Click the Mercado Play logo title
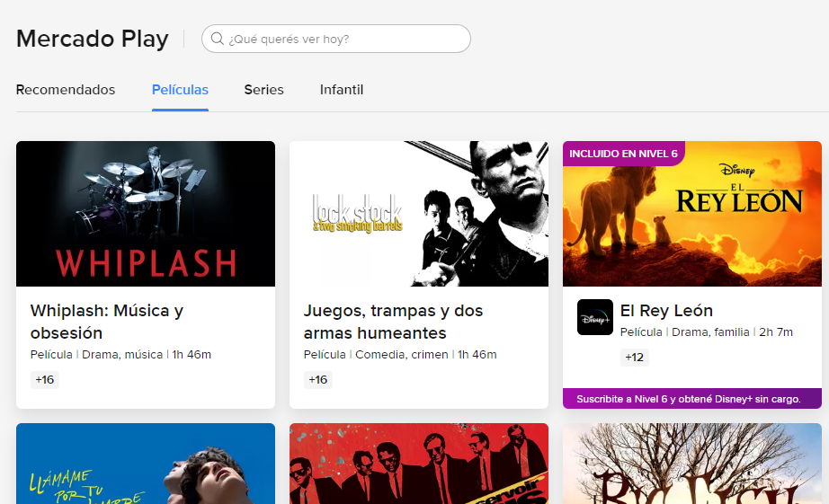Viewport: 829px width, 504px height. [x=93, y=39]
